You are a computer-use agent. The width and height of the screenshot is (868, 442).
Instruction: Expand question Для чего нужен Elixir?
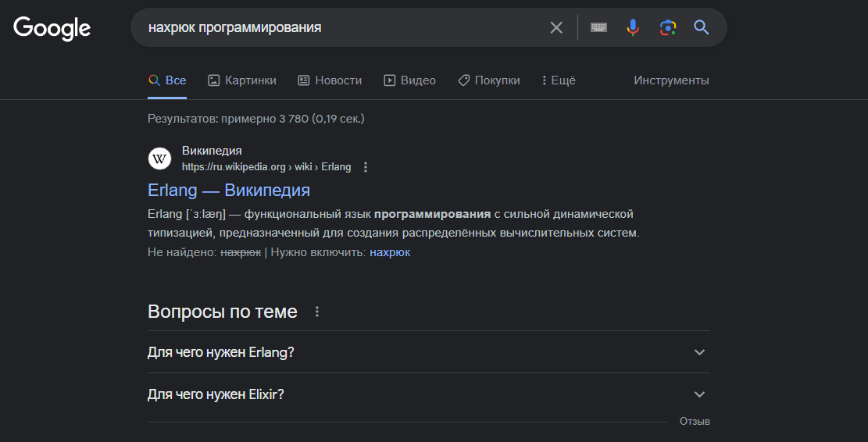[428, 394]
